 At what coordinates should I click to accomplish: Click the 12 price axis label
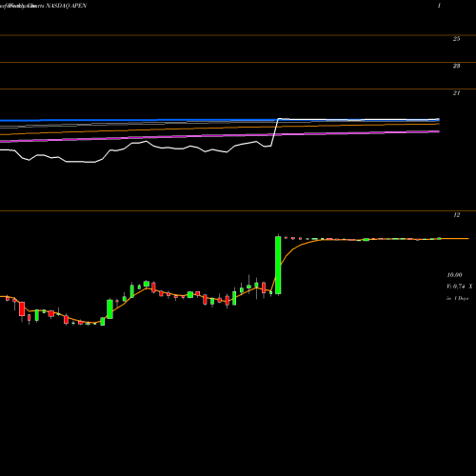pyautogui.click(x=456, y=215)
